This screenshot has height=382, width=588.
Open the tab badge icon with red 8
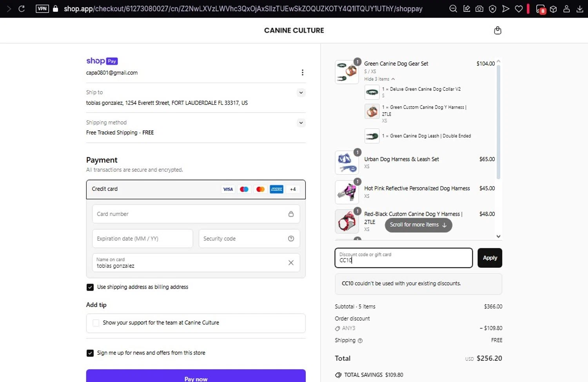pos(541,9)
